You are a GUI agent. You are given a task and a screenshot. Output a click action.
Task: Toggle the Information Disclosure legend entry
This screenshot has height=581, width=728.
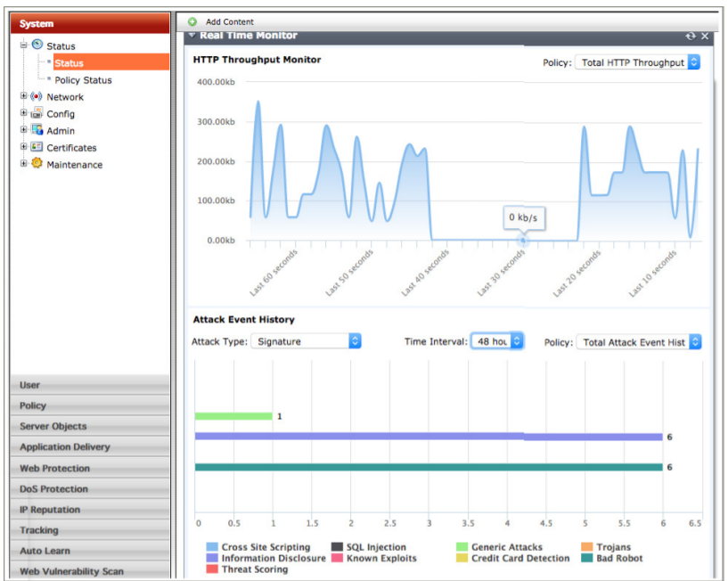(266, 558)
